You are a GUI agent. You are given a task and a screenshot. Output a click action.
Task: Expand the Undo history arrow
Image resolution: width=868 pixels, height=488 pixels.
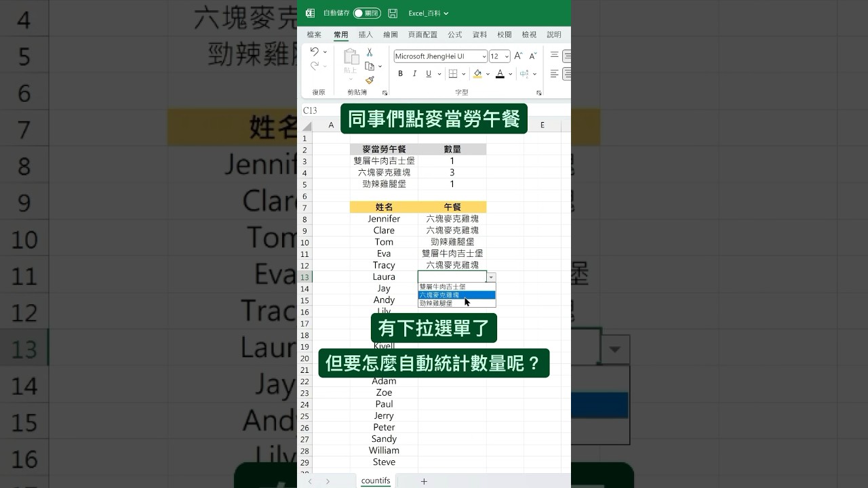325,52
